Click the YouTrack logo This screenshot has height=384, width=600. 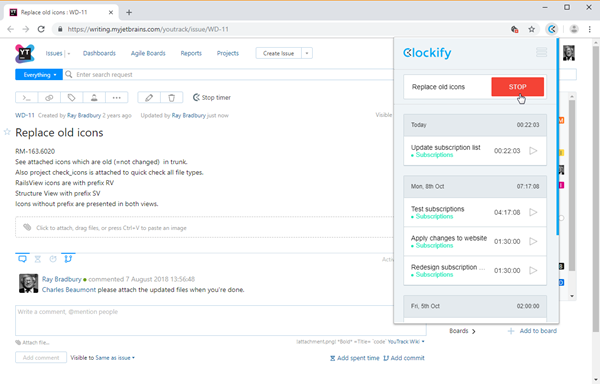(x=25, y=53)
